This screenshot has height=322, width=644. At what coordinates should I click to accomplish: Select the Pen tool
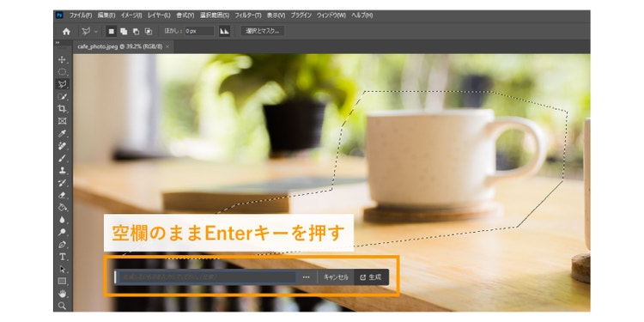pos(62,245)
